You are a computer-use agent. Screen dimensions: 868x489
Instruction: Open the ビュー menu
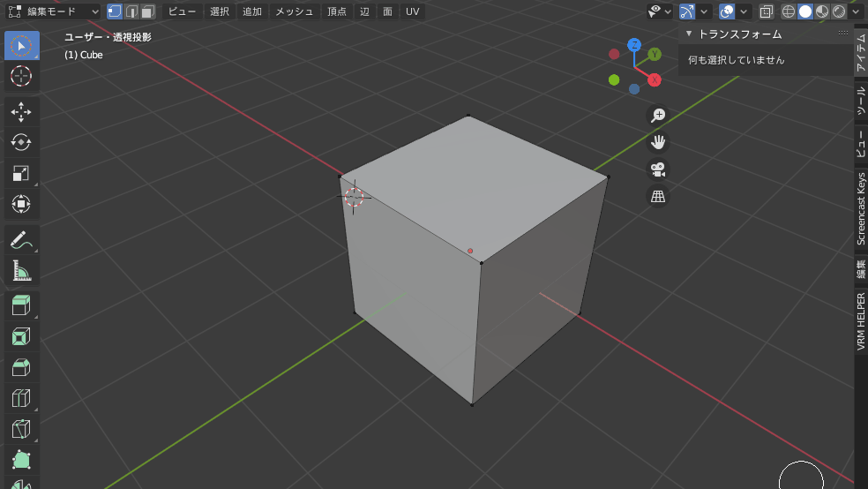tap(182, 11)
